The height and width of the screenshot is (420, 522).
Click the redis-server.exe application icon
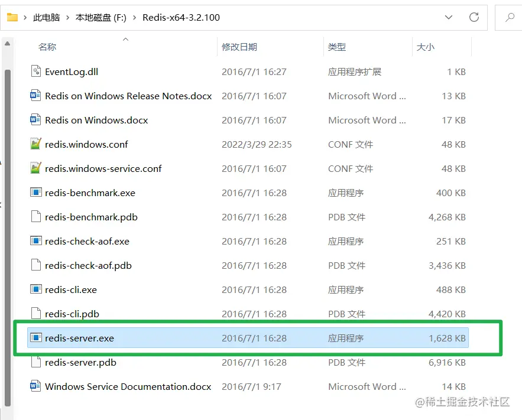pos(36,338)
